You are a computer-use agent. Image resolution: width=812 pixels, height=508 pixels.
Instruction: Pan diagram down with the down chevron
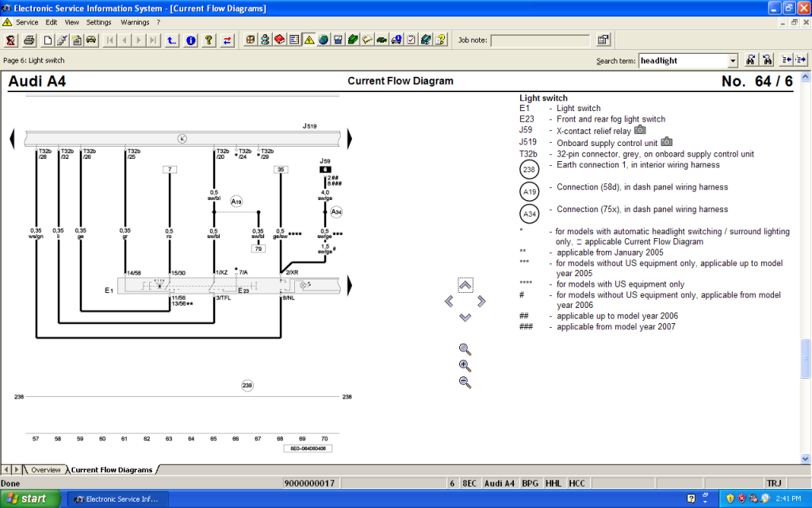pos(465,317)
